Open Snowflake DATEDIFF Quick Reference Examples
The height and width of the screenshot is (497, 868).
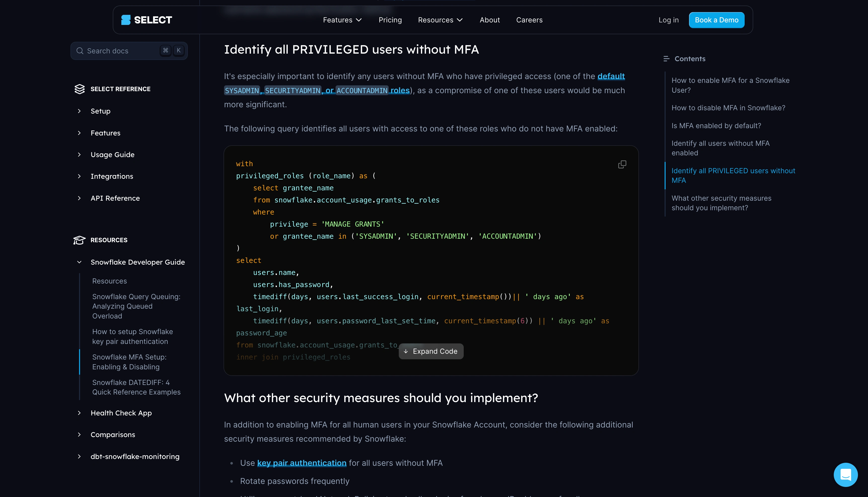tap(136, 387)
